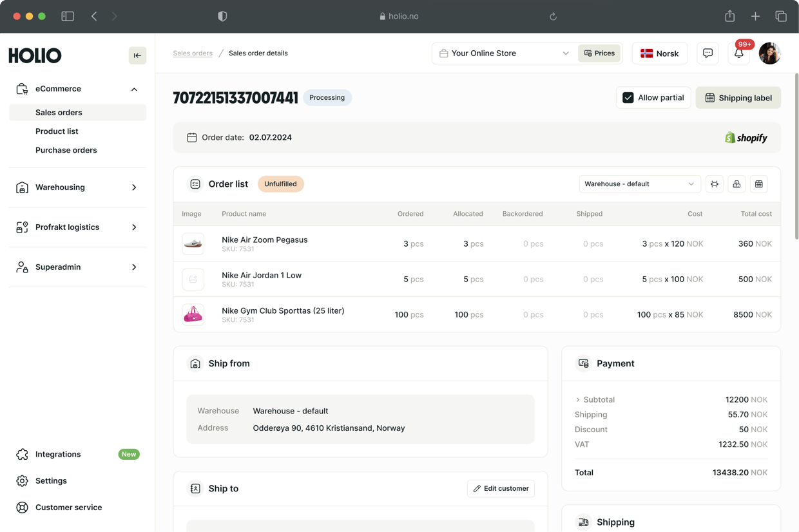The width and height of the screenshot is (799, 532).
Task: Open the Your Online Store dropdown
Action: click(x=504, y=53)
